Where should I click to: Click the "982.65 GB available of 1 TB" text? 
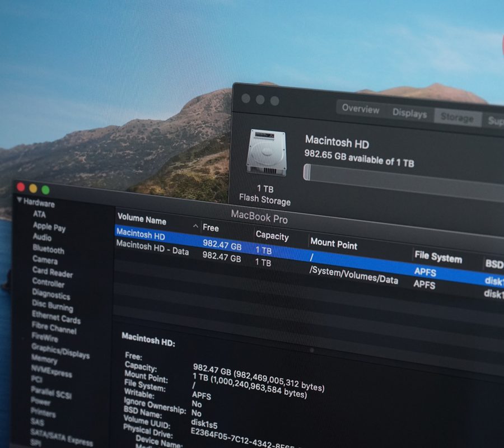click(x=359, y=158)
